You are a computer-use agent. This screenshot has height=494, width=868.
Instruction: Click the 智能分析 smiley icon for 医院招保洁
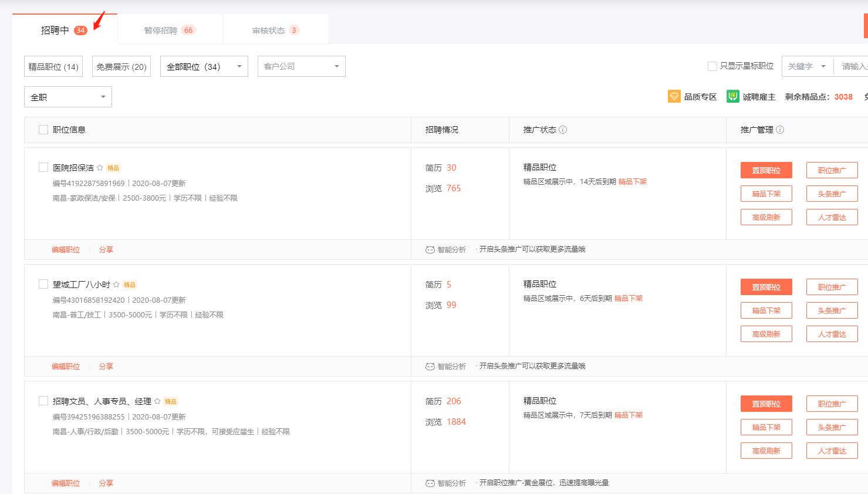pos(429,249)
